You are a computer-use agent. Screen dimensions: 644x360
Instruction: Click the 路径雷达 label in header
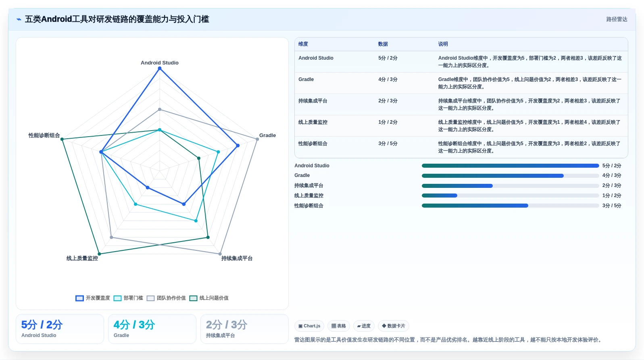(617, 19)
